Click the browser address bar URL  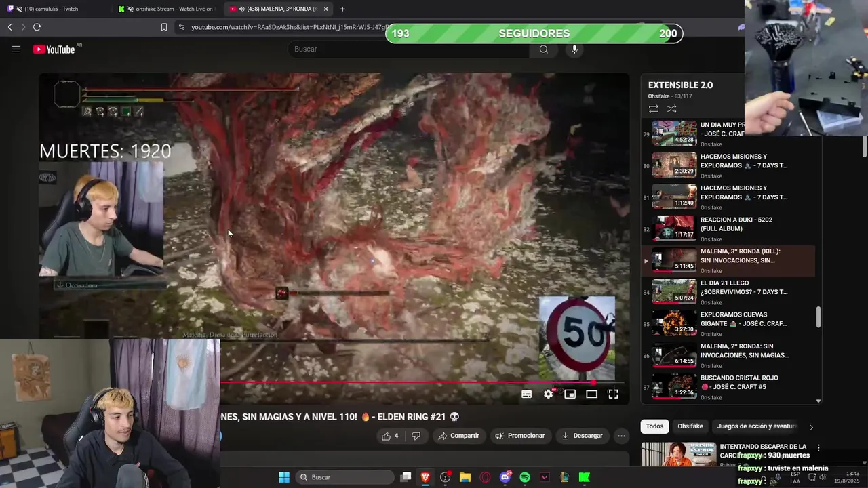click(x=290, y=27)
